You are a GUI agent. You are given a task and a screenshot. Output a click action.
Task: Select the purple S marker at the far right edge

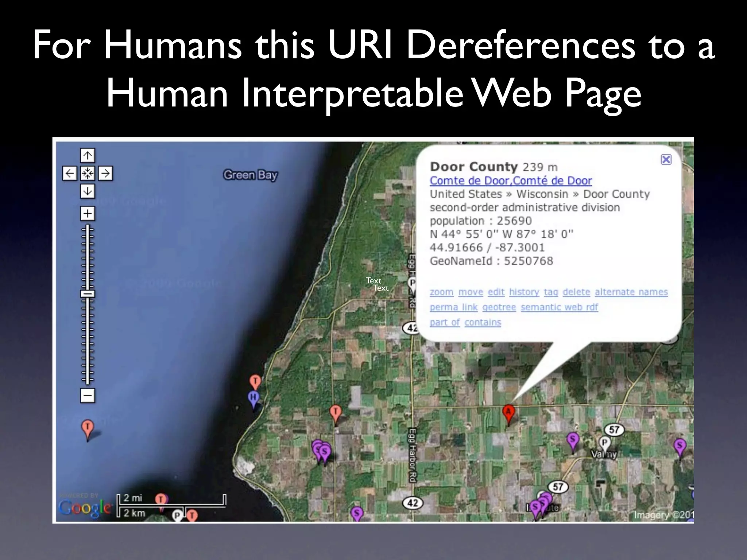pos(680,447)
